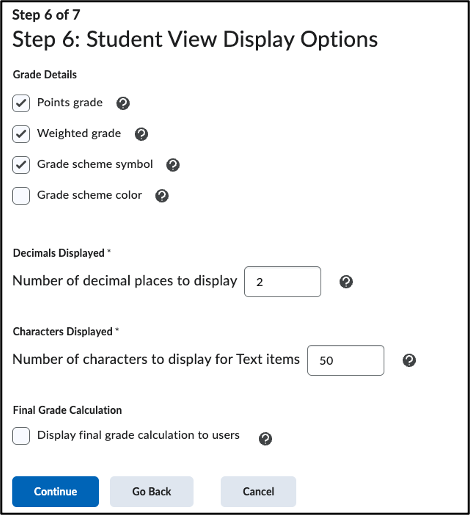The height and width of the screenshot is (516, 470).
Task: Click the blue Continue button
Action: point(56,491)
